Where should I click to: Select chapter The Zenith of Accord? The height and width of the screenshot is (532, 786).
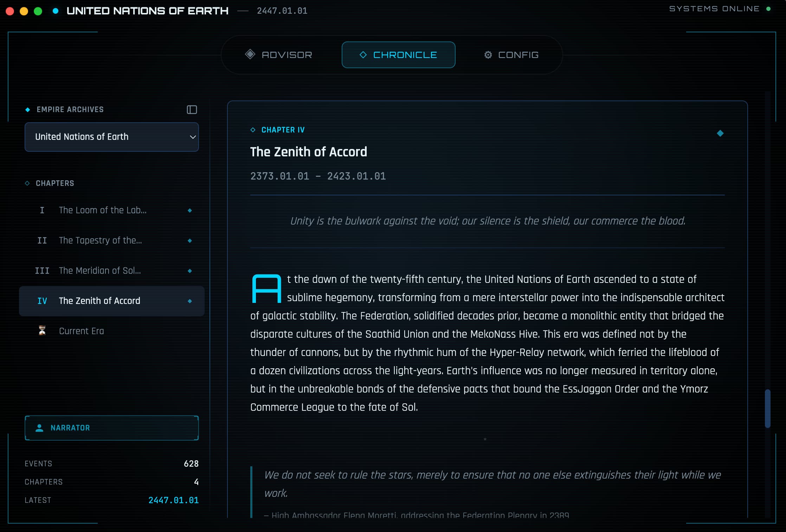pyautogui.click(x=99, y=301)
